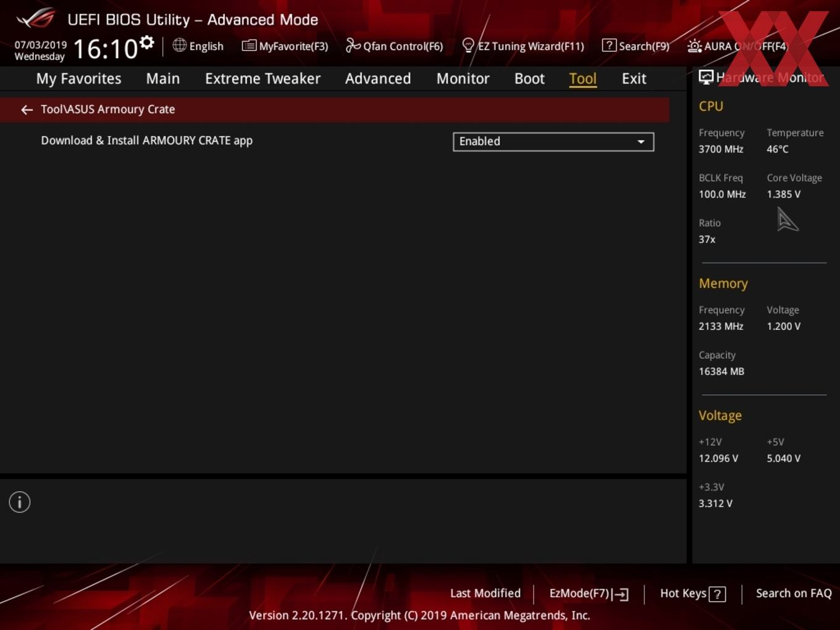Select the Tool tab
Screen dimensions: 840x630
point(582,79)
